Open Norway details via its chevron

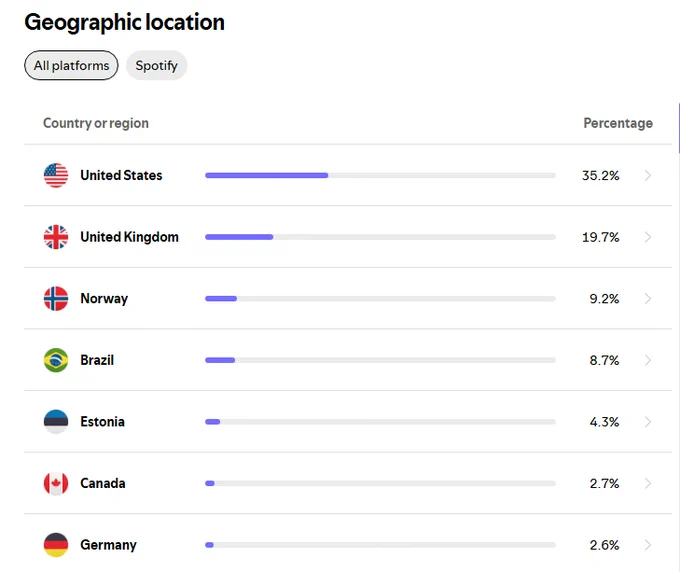coord(648,299)
